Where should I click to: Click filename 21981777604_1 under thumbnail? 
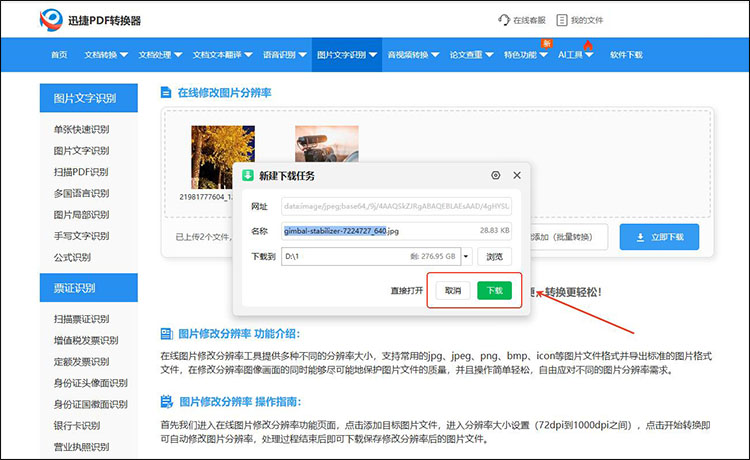tap(206, 197)
